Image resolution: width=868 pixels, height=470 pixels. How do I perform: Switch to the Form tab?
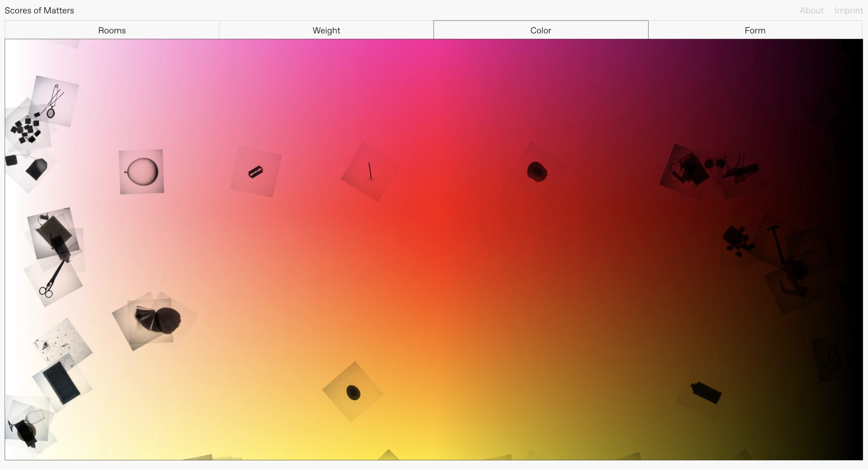pyautogui.click(x=755, y=30)
